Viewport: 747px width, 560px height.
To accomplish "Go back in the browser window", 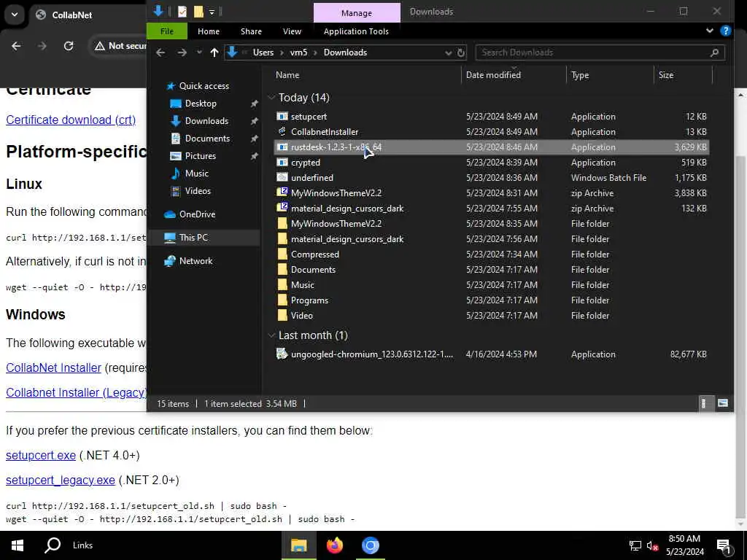I will [16, 46].
